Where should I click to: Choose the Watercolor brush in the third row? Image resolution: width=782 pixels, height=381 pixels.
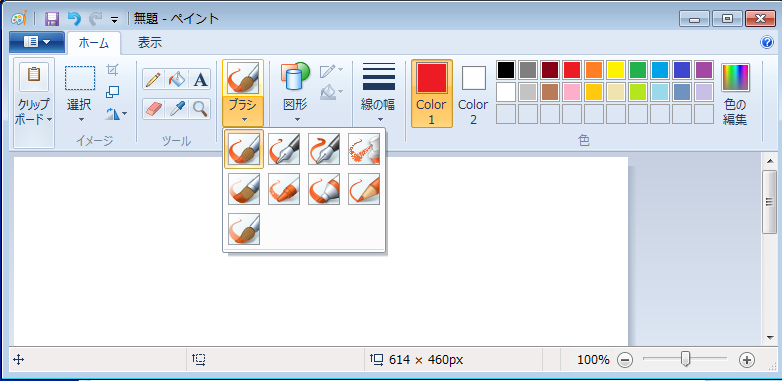tap(244, 228)
